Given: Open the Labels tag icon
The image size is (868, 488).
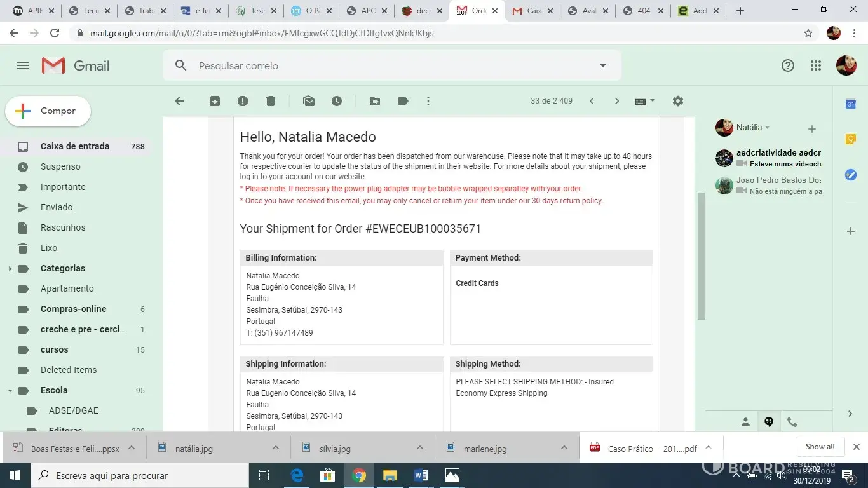Looking at the screenshot, I should (403, 101).
